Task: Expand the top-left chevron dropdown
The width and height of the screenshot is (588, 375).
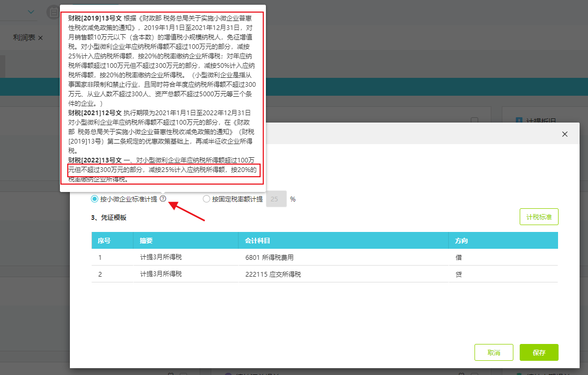Action: click(31, 12)
